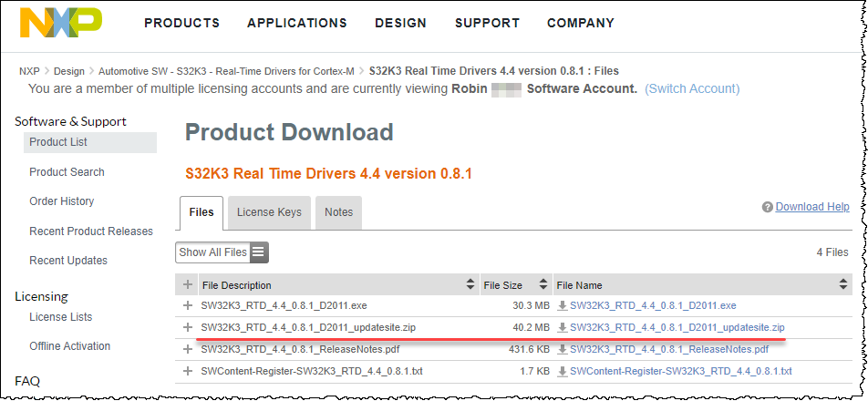Click the Licensing sidebar heading
The width and height of the screenshot is (868, 401).
(x=41, y=296)
